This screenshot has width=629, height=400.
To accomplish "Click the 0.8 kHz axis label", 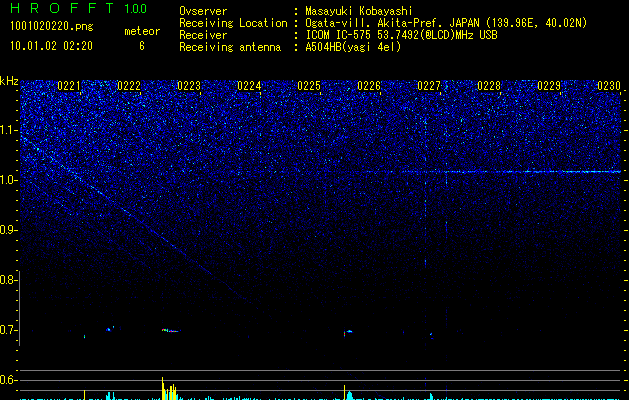I will coord(9,280).
